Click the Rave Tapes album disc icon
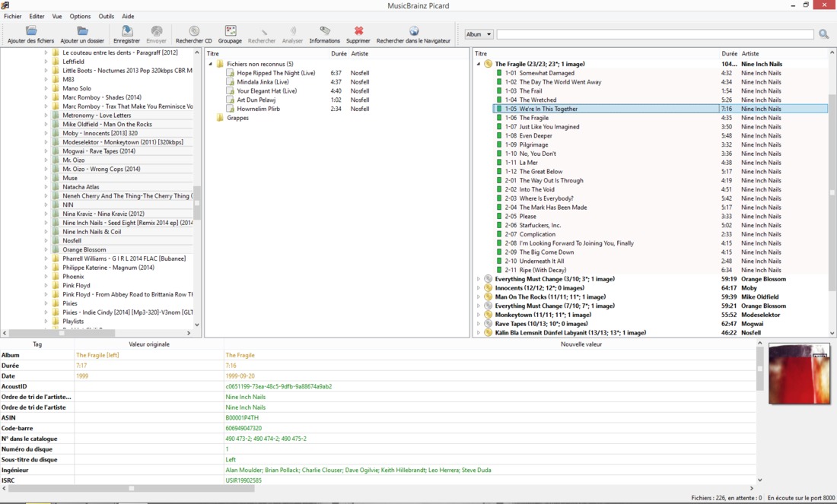Viewport: 837px width, 504px height. point(488,324)
